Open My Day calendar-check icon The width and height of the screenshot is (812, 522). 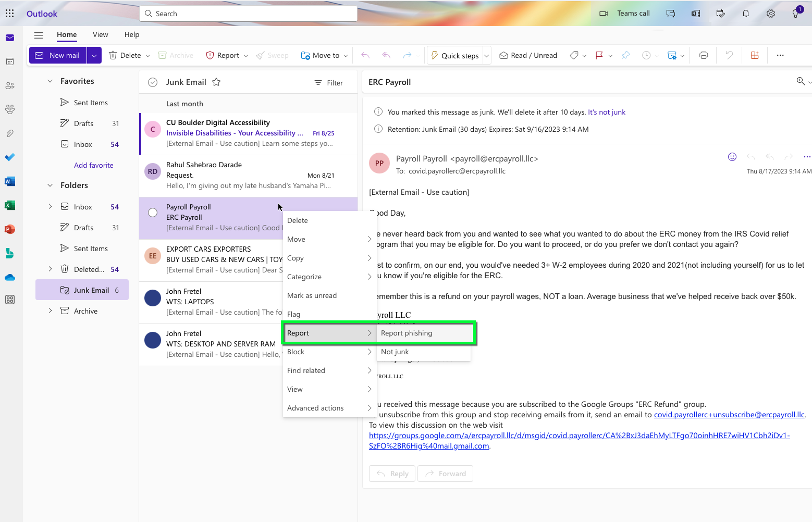coord(721,14)
